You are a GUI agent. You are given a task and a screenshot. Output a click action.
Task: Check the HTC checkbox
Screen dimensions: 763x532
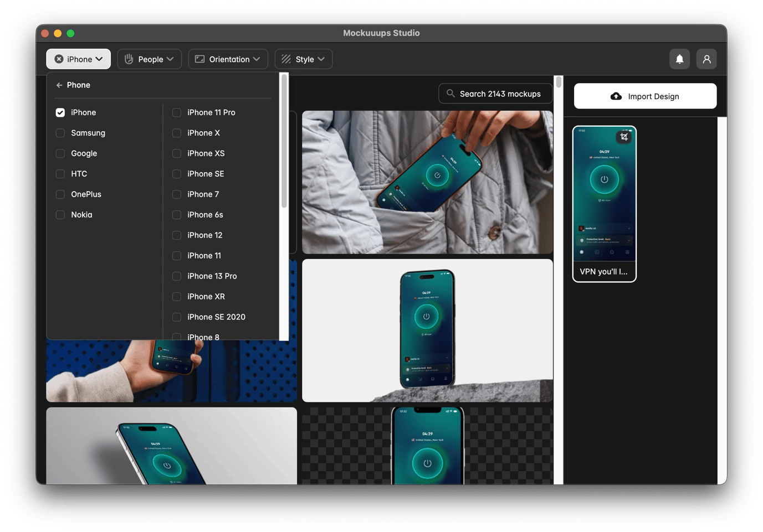pos(60,174)
